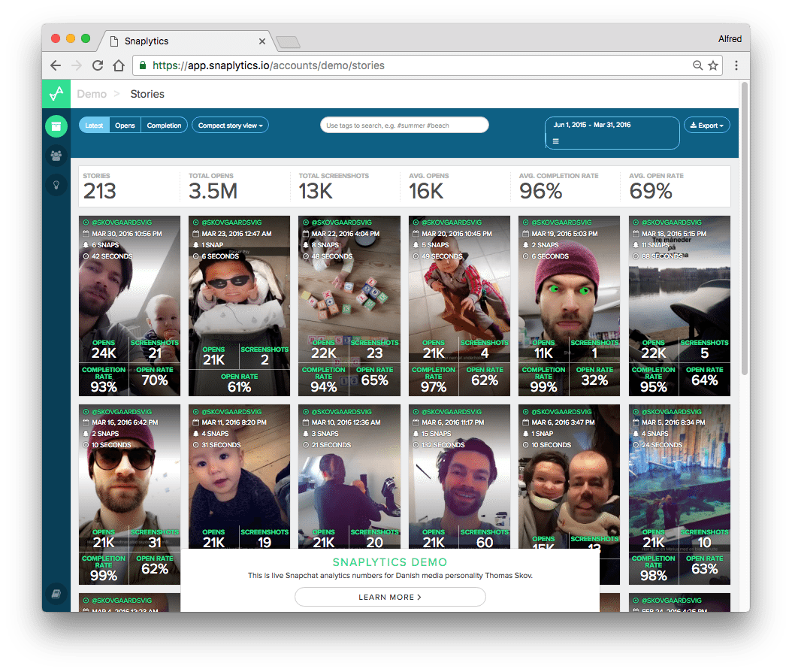
Task: Click the download icon on the Export button
Action: click(x=693, y=125)
